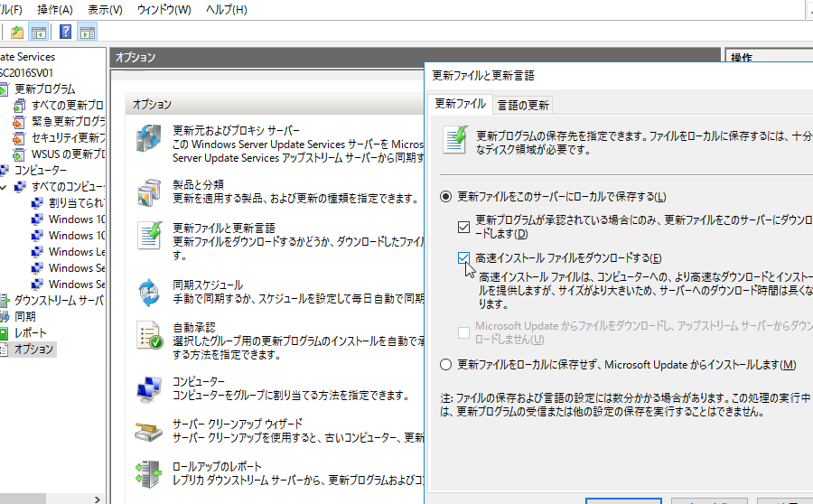Uncheck 高速インストール ファイルをダウンロードする checkbox
The width and height of the screenshot is (813, 504).
(x=464, y=258)
